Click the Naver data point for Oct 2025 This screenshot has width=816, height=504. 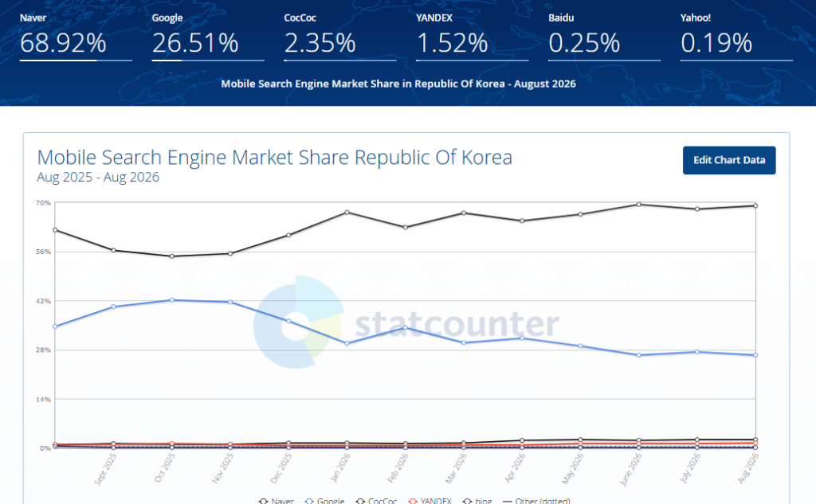[172, 256]
